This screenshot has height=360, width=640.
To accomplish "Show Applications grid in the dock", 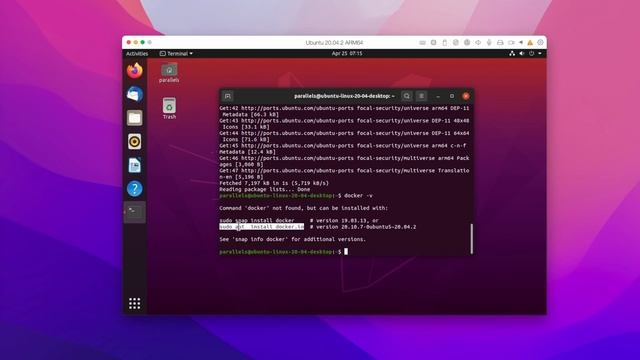I will click(134, 303).
